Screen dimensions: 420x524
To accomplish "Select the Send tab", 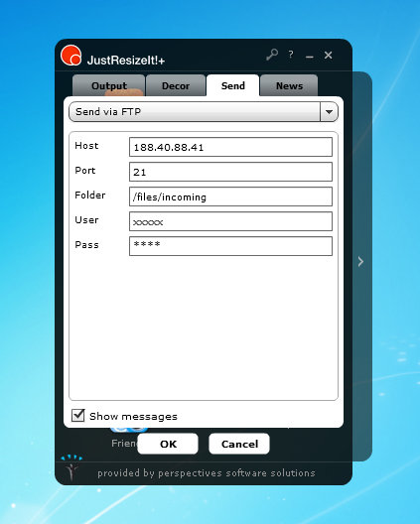I will click(232, 86).
